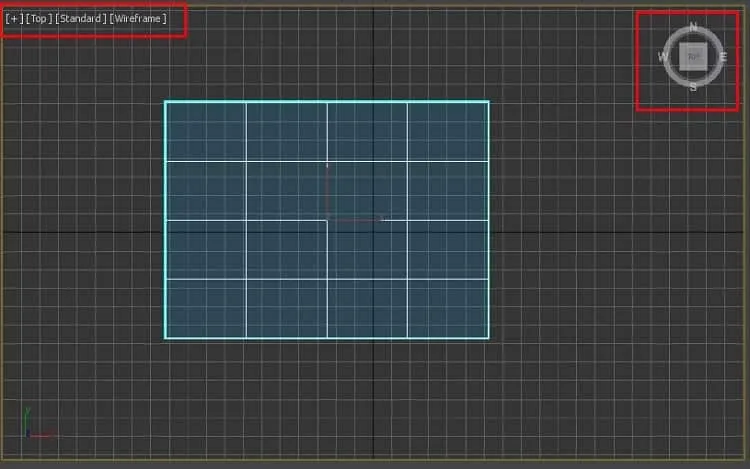This screenshot has width=750, height=469.
Task: Click the top-right corner of the plane
Action: pos(488,101)
